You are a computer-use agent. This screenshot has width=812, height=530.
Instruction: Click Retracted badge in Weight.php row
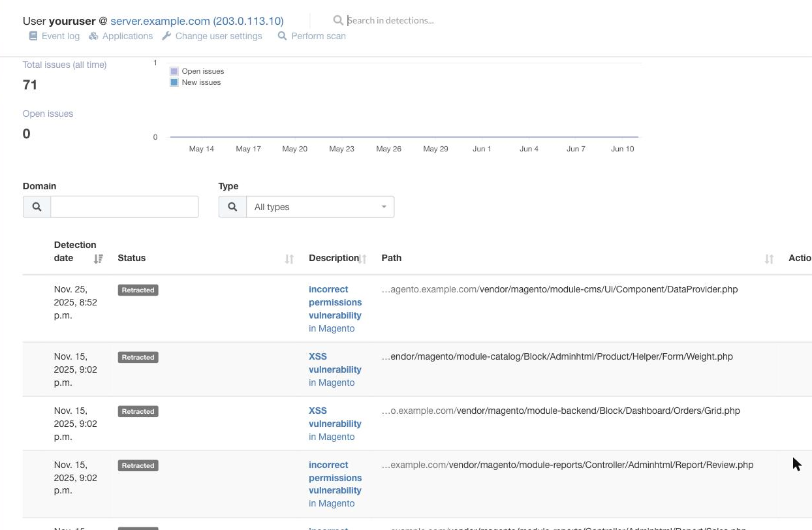click(x=138, y=357)
